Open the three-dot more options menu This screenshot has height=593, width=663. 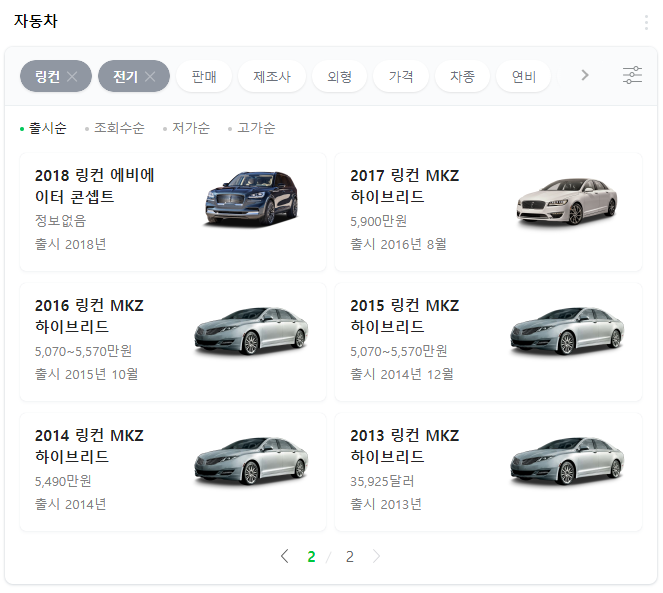tap(646, 22)
